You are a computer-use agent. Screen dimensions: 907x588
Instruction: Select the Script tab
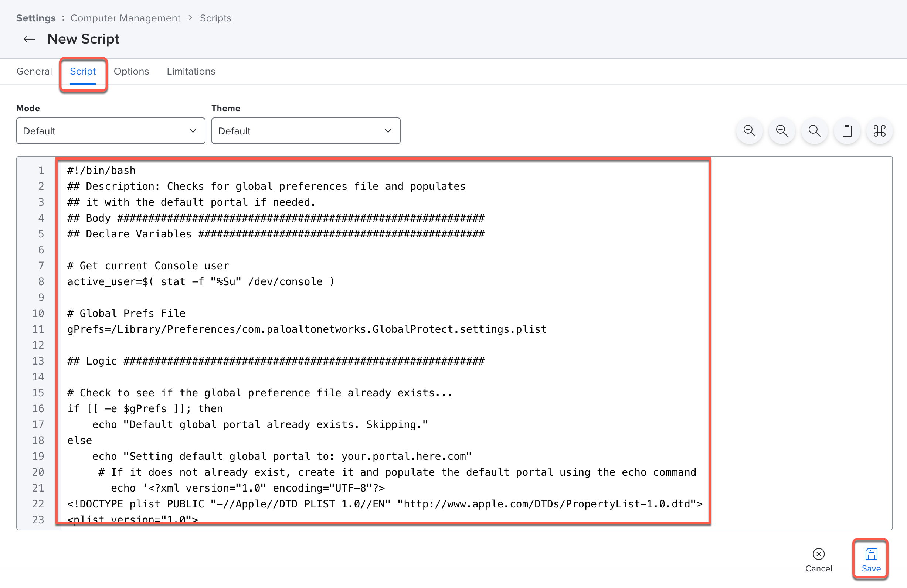[x=83, y=72]
